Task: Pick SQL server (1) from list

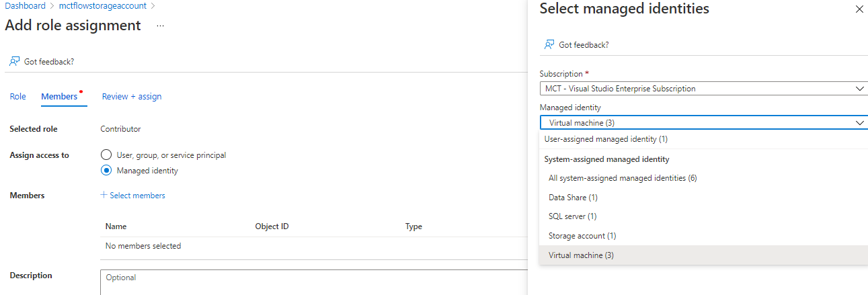Action: tap(572, 216)
